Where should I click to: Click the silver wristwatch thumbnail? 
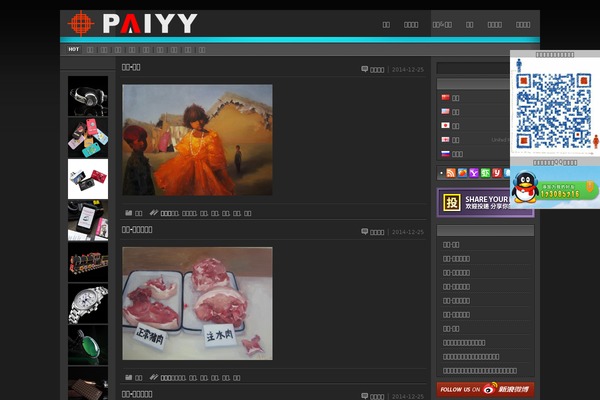point(88,304)
